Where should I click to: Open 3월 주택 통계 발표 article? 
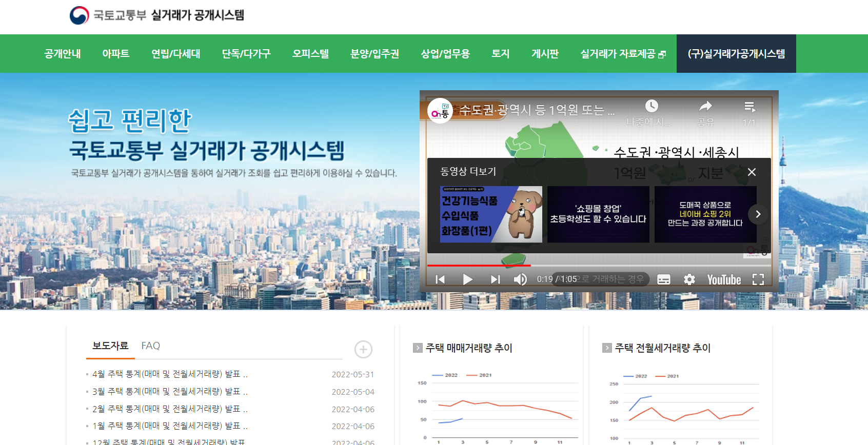[x=170, y=392]
